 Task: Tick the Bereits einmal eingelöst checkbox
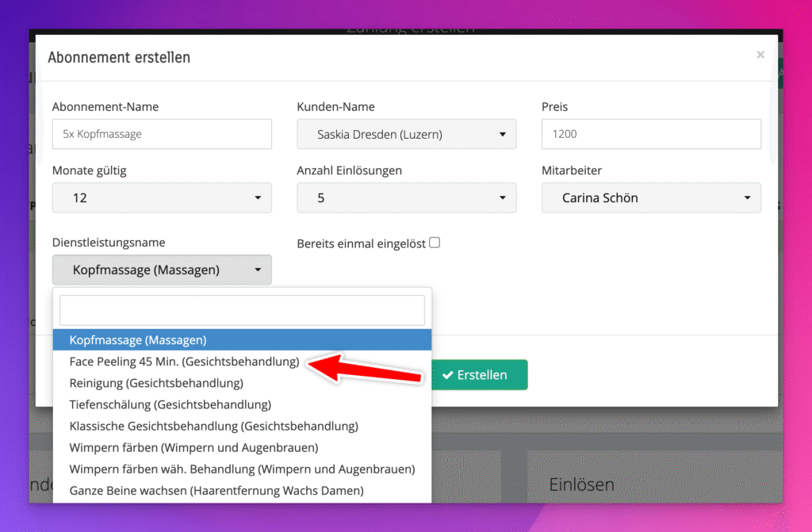click(x=434, y=243)
